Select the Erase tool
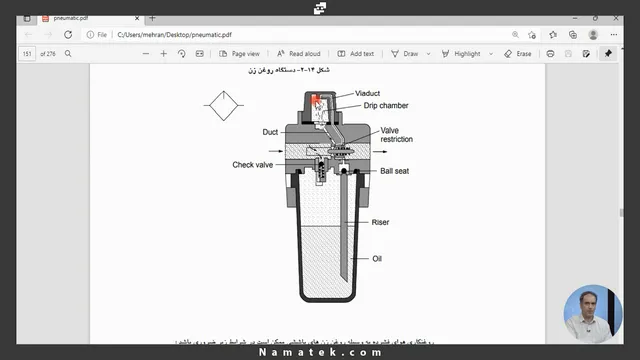 point(518,54)
